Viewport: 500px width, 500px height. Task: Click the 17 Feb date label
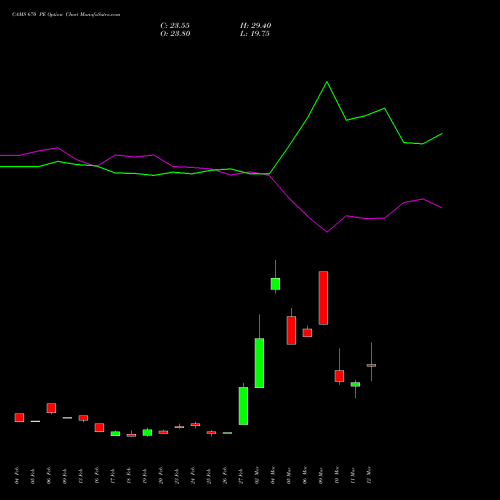tap(113, 476)
